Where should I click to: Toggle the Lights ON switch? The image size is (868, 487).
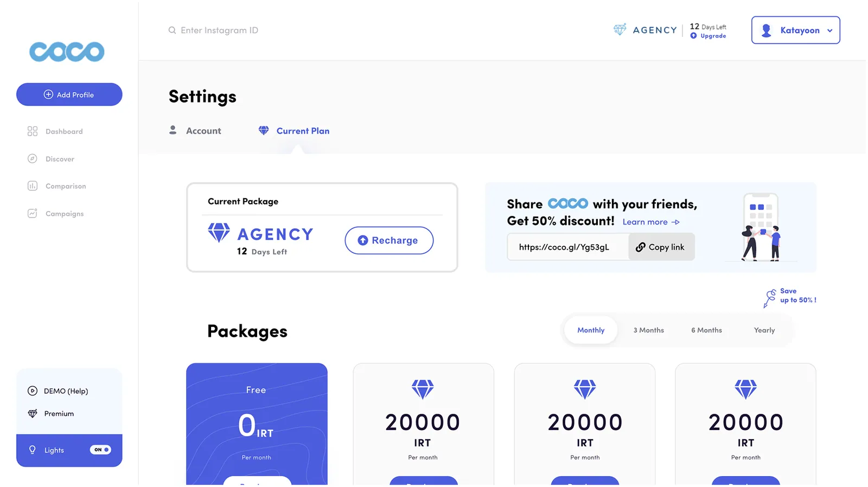point(100,450)
